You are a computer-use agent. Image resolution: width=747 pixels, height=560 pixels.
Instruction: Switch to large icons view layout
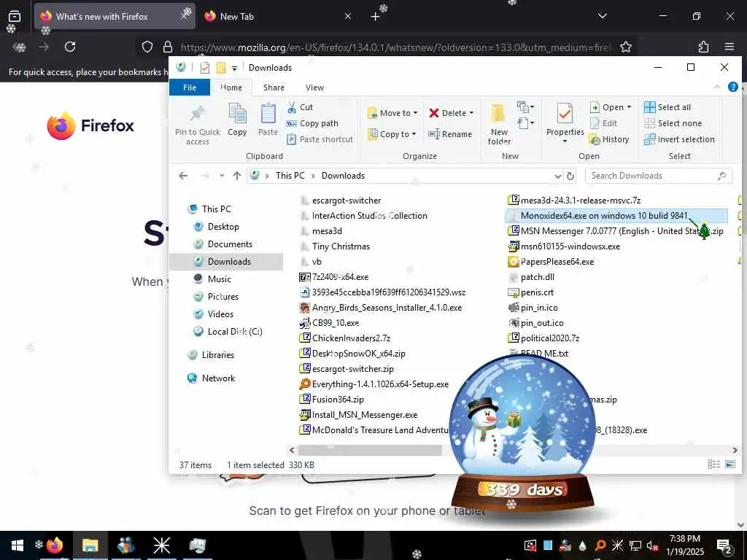pyautogui.click(x=729, y=464)
